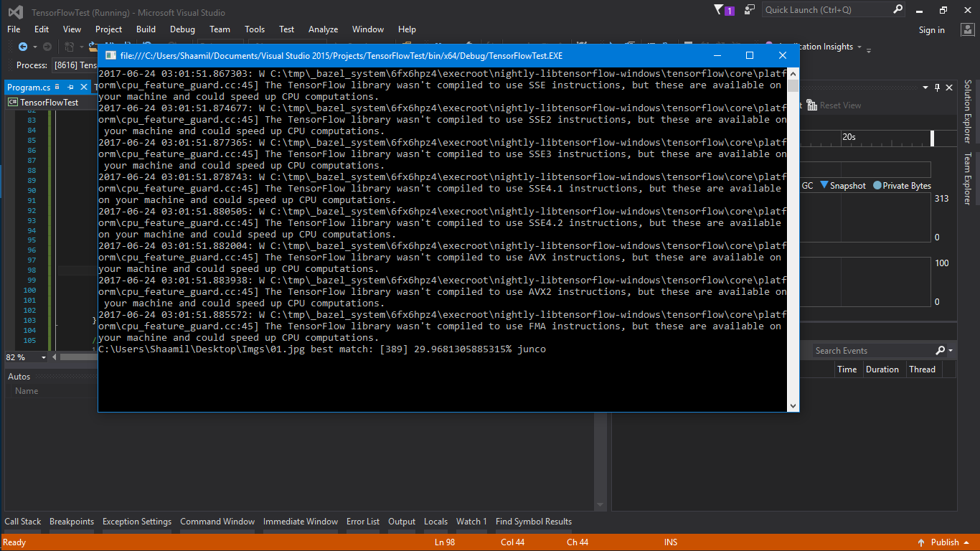The image size is (980, 551).
Task: Click the Quick Launch search magnifier icon
Action: click(898, 9)
